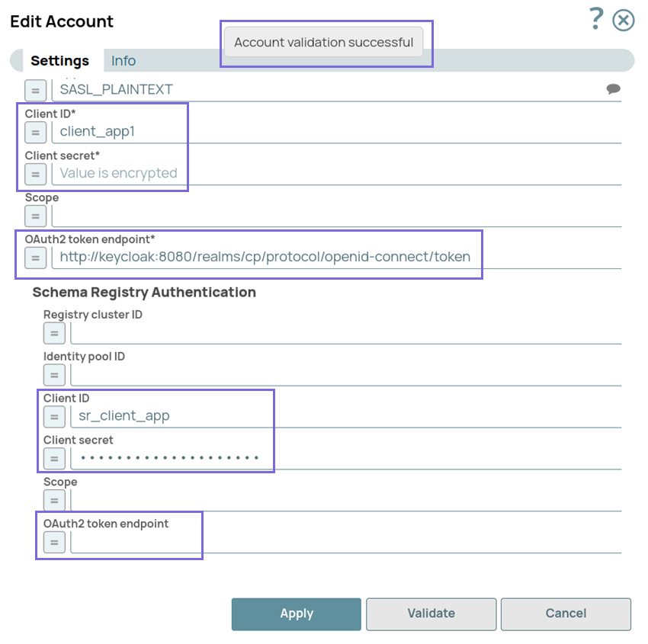The height and width of the screenshot is (644, 648).
Task: Toggle expression for Registry cluster ID
Action: pos(53,333)
